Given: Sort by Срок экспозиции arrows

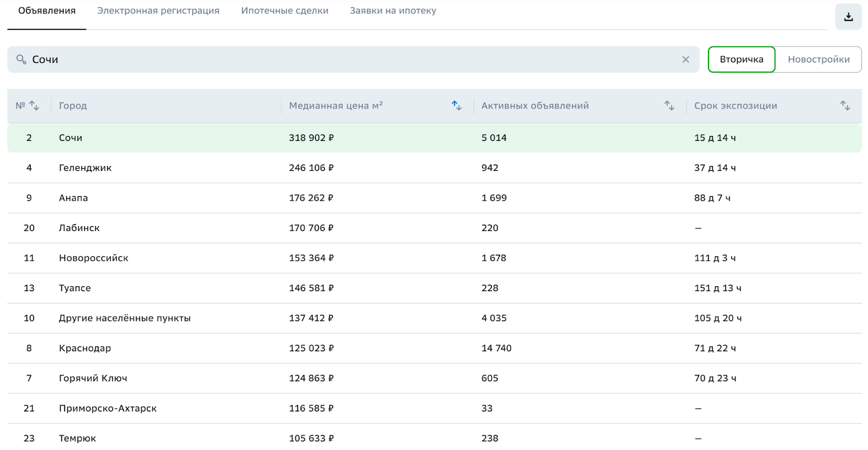Looking at the screenshot, I should pos(845,106).
